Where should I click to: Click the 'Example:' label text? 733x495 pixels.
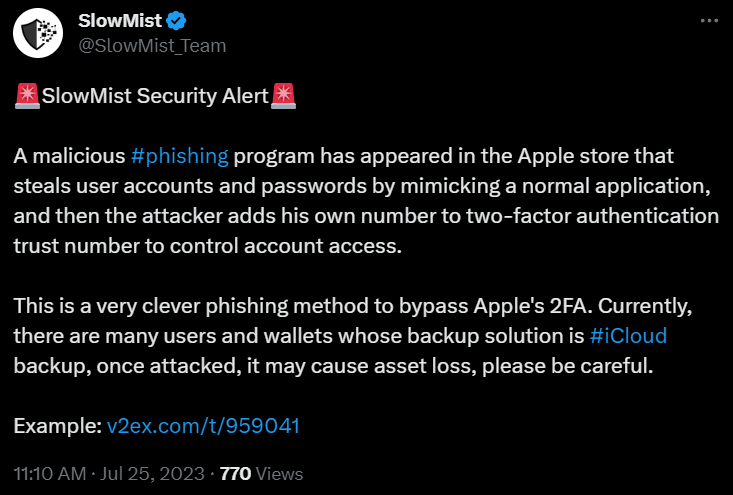[57, 425]
